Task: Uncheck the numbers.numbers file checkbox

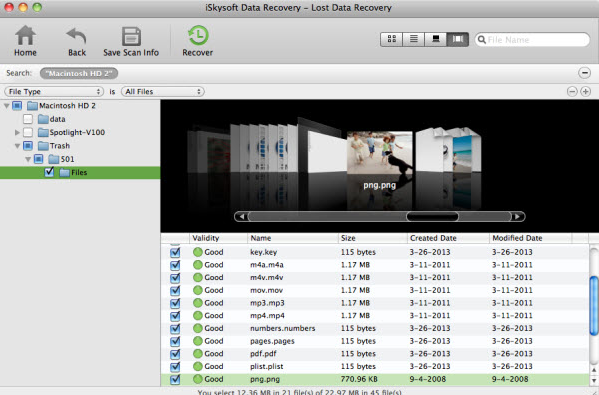Action: pyautogui.click(x=175, y=329)
